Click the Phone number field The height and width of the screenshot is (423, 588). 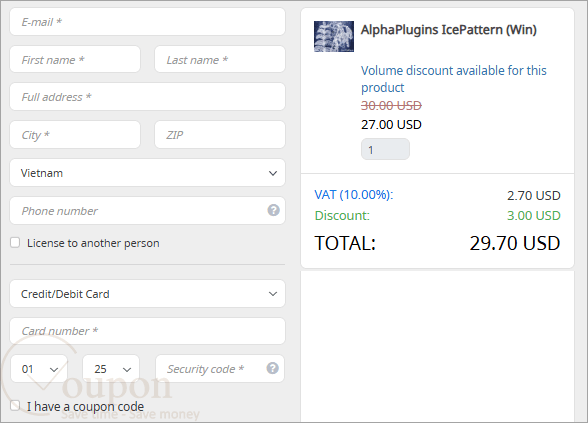147,211
